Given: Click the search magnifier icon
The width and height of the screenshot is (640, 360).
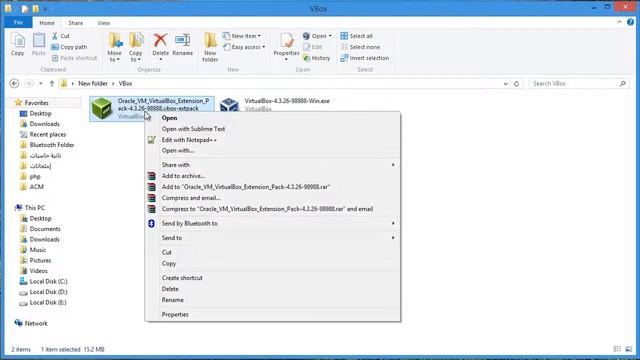Looking at the screenshot, I should (622, 84).
